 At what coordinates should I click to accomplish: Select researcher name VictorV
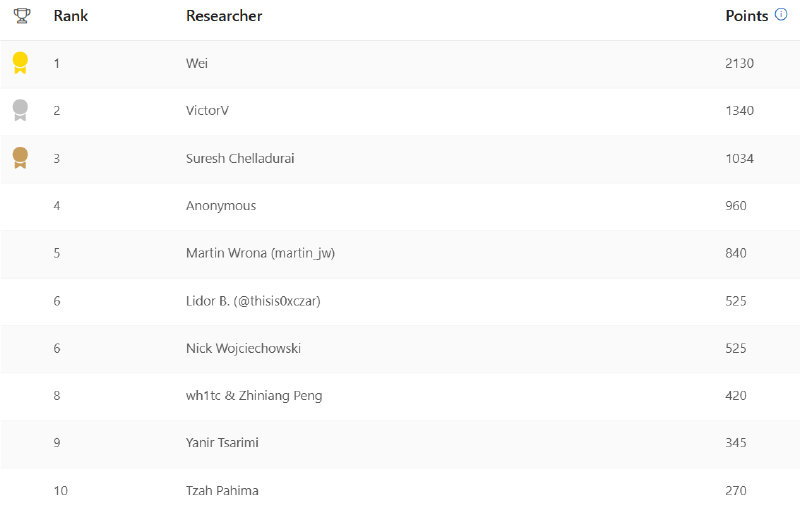click(207, 110)
